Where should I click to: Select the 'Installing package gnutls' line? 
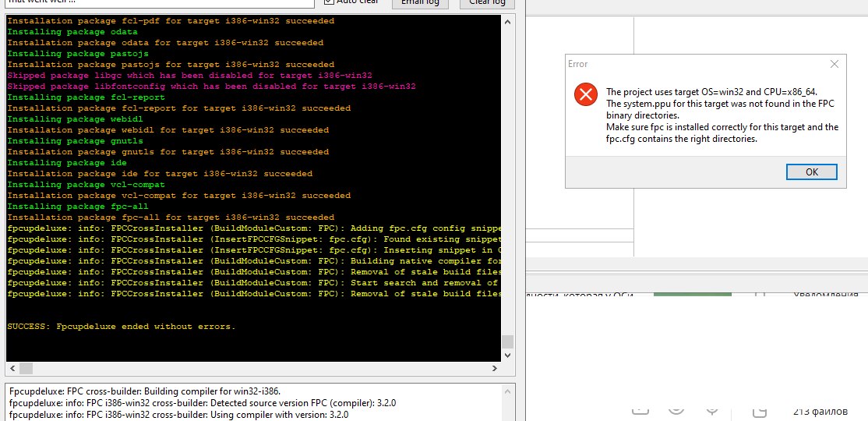[x=76, y=140]
